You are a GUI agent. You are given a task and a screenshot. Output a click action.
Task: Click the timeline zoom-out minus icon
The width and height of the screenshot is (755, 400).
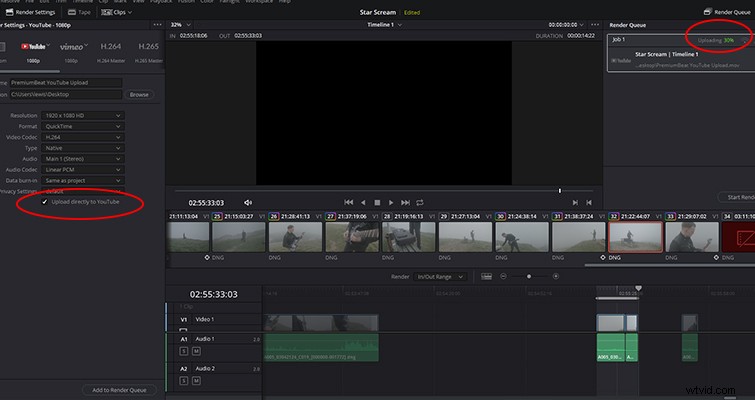click(503, 276)
